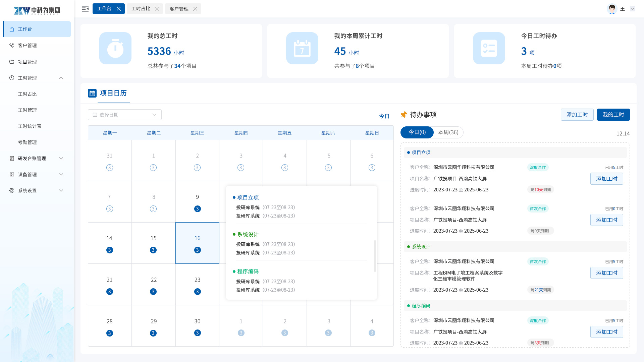
Task: Open 客户管理 in the sidebar
Action: (x=28, y=46)
